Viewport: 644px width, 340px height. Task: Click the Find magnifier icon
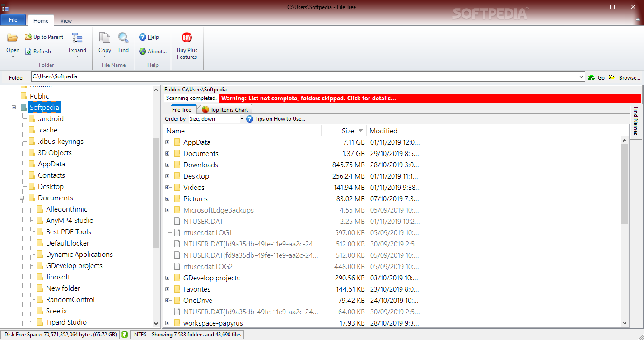(123, 38)
